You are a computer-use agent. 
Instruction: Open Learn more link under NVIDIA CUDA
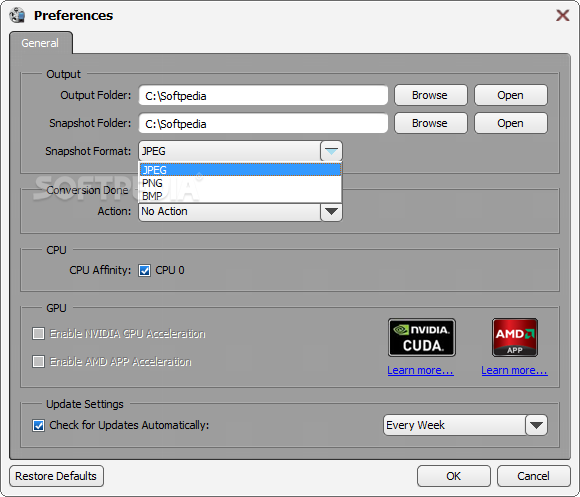(421, 370)
